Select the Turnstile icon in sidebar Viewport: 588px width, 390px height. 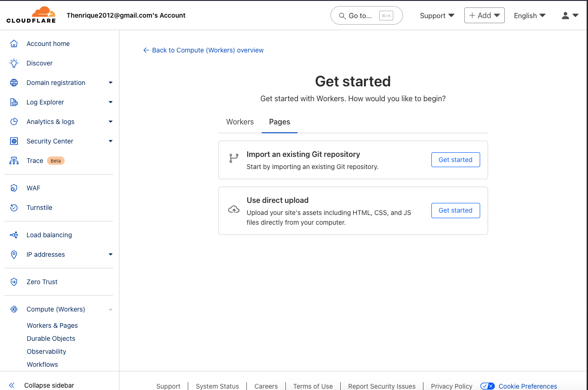[x=13, y=207]
